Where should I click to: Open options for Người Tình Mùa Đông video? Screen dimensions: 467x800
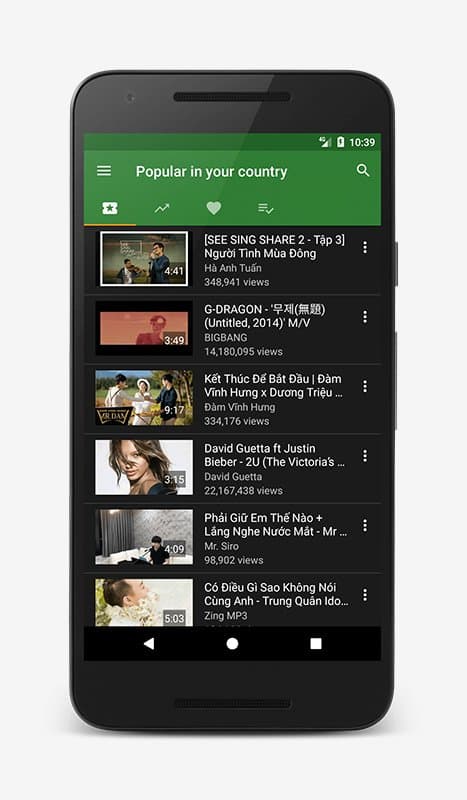365,247
